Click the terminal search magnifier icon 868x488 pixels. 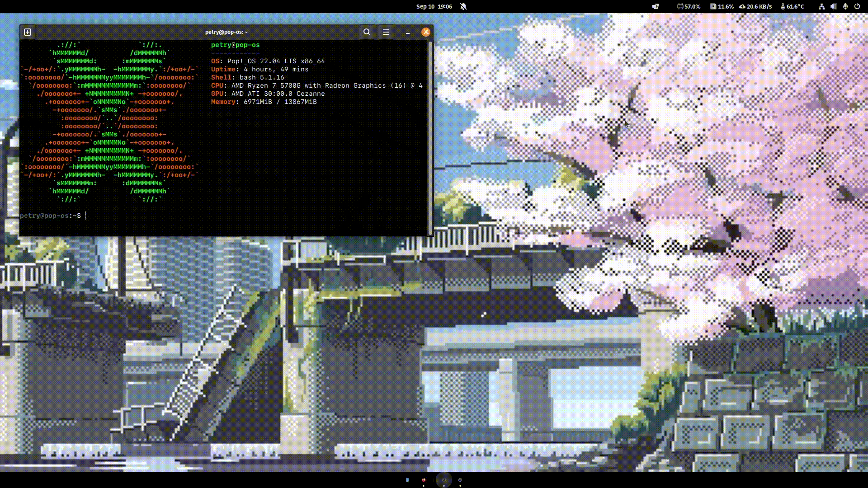coord(367,32)
